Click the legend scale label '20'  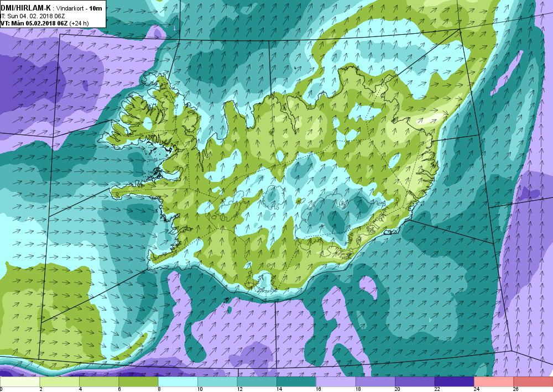coord(398,389)
